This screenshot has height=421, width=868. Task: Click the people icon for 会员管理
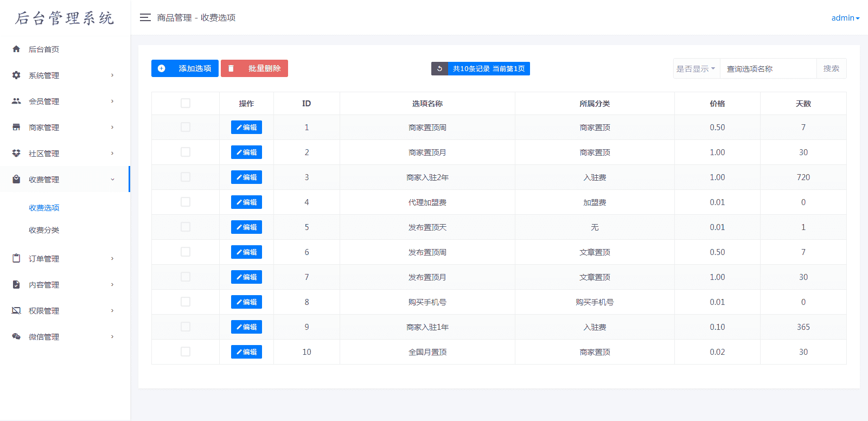click(16, 101)
